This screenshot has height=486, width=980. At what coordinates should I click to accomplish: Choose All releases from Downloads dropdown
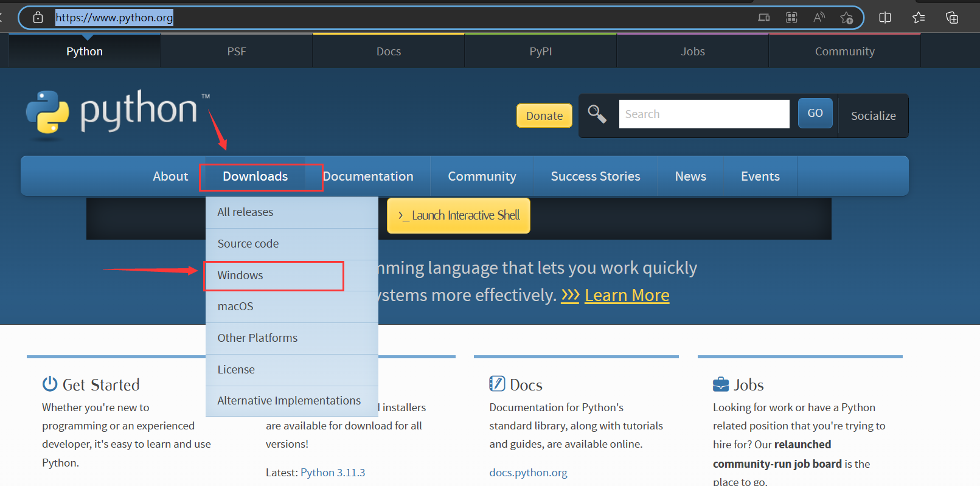tap(292, 212)
